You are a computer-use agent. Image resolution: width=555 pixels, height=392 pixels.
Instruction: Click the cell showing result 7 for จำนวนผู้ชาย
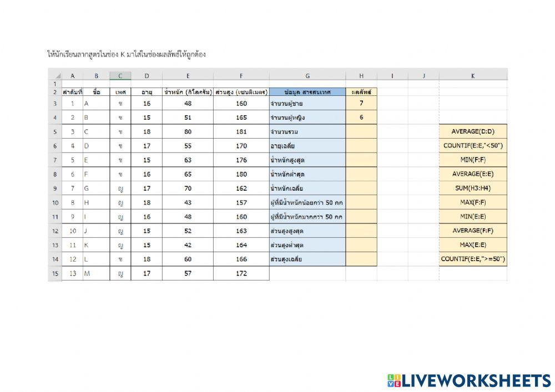[x=361, y=103]
